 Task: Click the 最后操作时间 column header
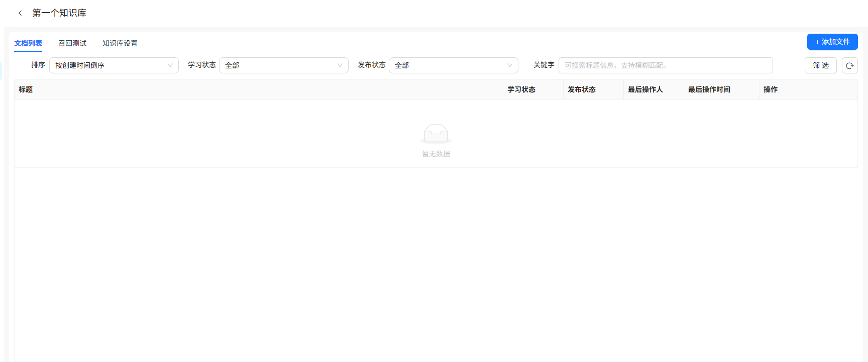(x=709, y=89)
